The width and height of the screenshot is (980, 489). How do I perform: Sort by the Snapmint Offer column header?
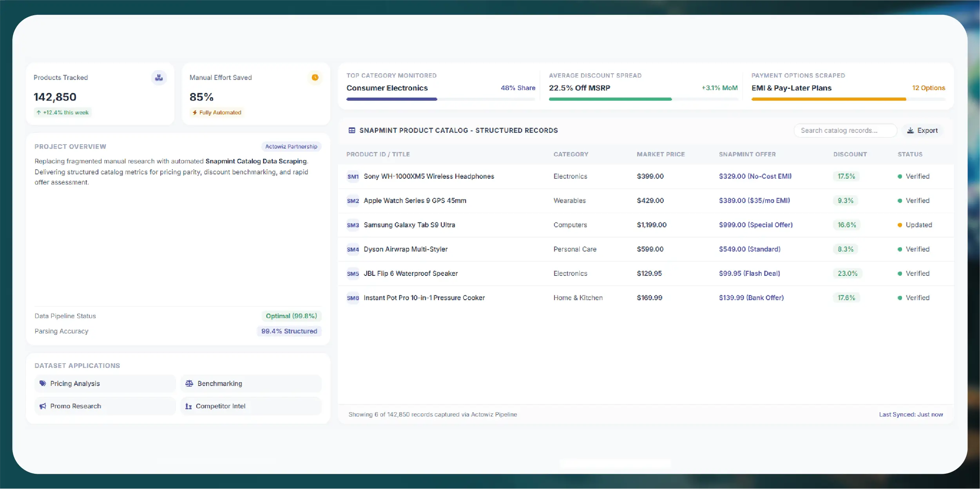coord(747,154)
